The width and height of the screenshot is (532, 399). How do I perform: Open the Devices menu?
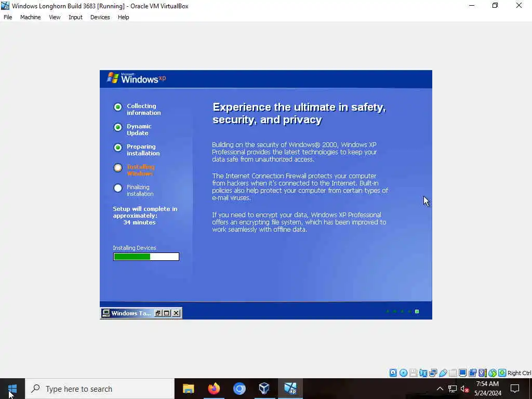click(100, 17)
